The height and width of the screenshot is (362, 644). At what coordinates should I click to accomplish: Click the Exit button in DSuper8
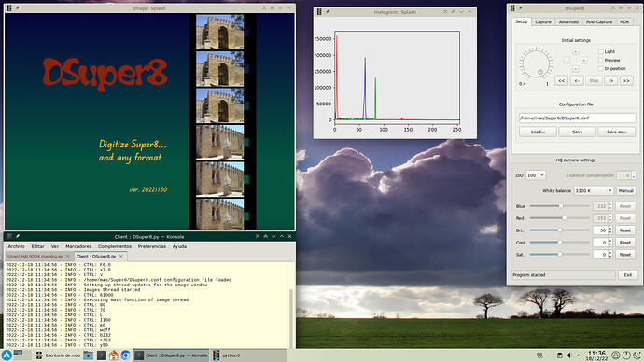tap(627, 275)
